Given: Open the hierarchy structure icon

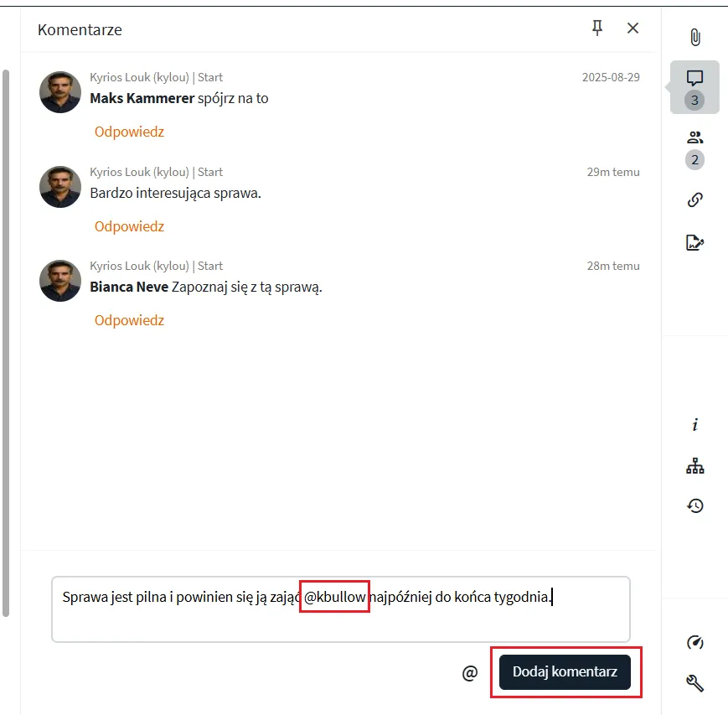Looking at the screenshot, I should click(695, 465).
